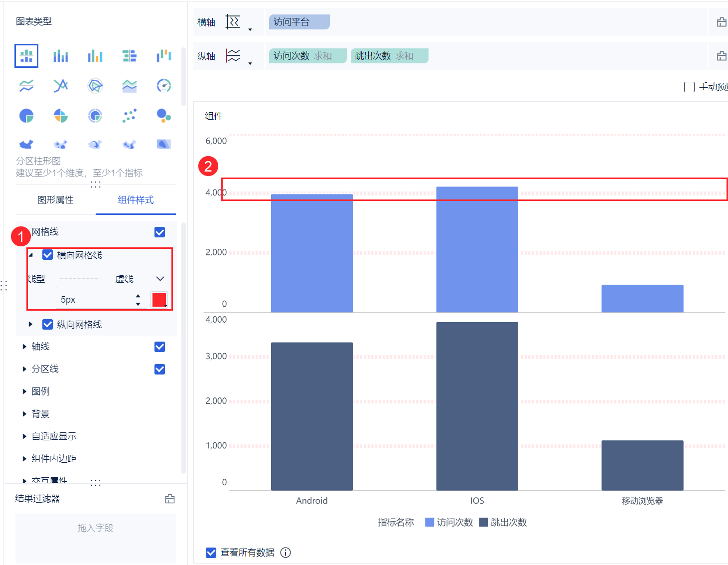Uncheck 查看所有数据 checkbox
The width and height of the screenshot is (728, 565).
click(211, 553)
